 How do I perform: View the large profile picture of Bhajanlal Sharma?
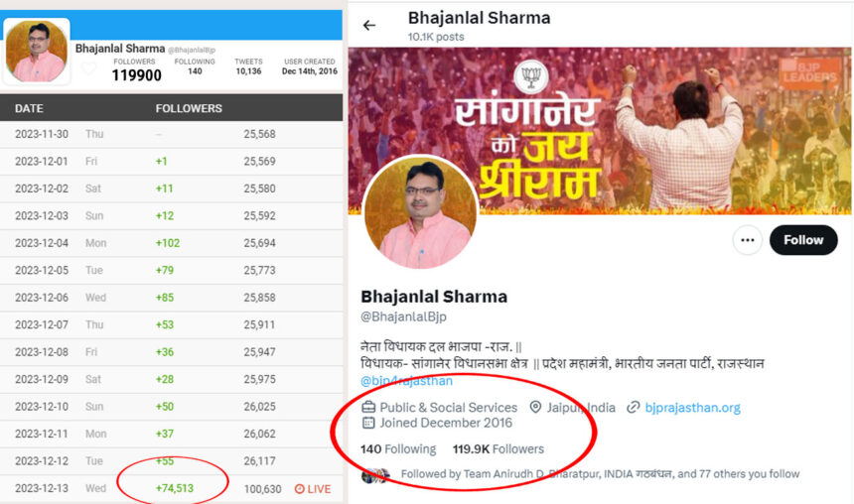(x=420, y=212)
